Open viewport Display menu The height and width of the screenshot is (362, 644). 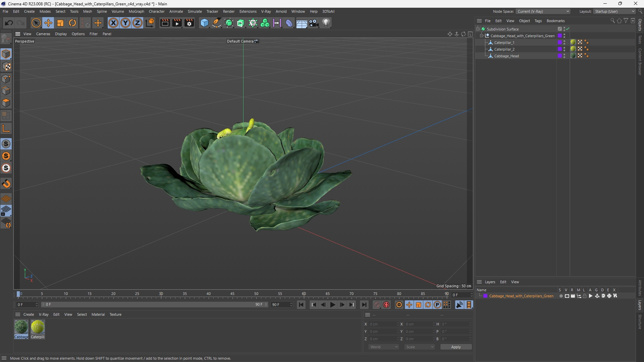[61, 34]
